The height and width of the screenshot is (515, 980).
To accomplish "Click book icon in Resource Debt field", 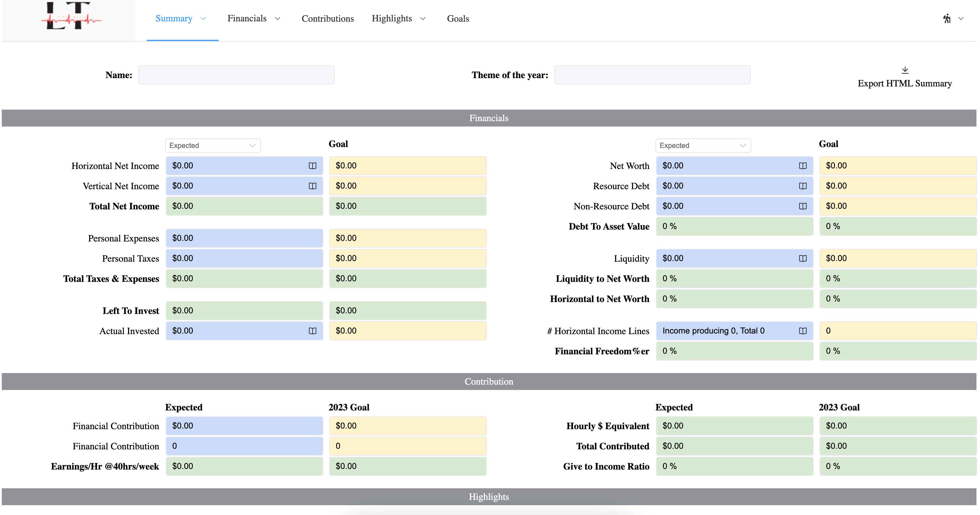I will [803, 186].
